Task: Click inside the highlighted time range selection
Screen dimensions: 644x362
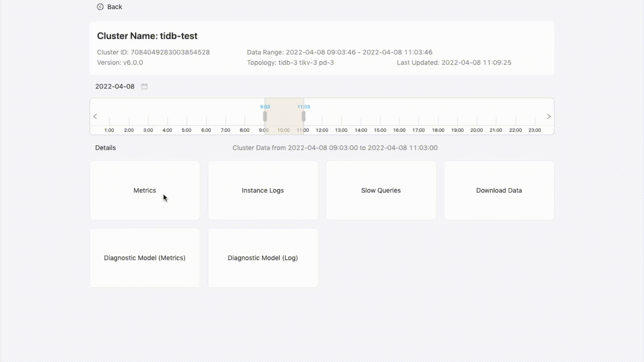Action: point(284,116)
